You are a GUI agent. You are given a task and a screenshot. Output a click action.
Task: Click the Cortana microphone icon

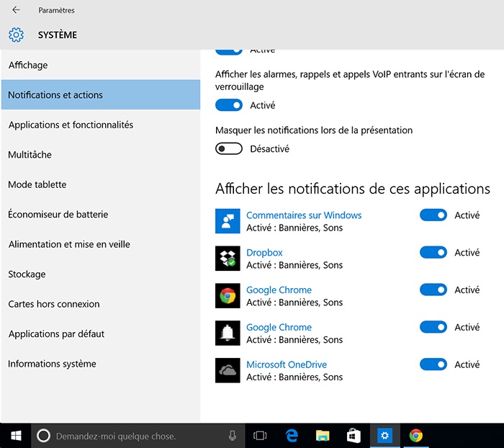[233, 436]
